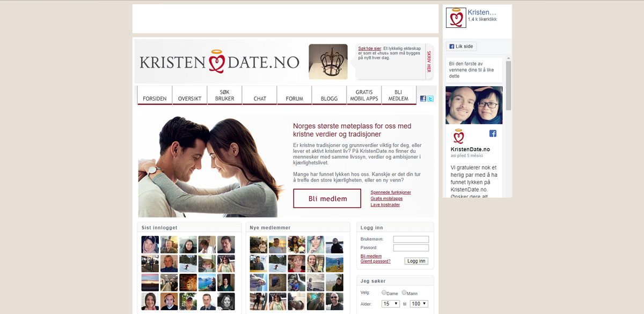Open the maximum age dropdown showing 100

click(x=419, y=303)
